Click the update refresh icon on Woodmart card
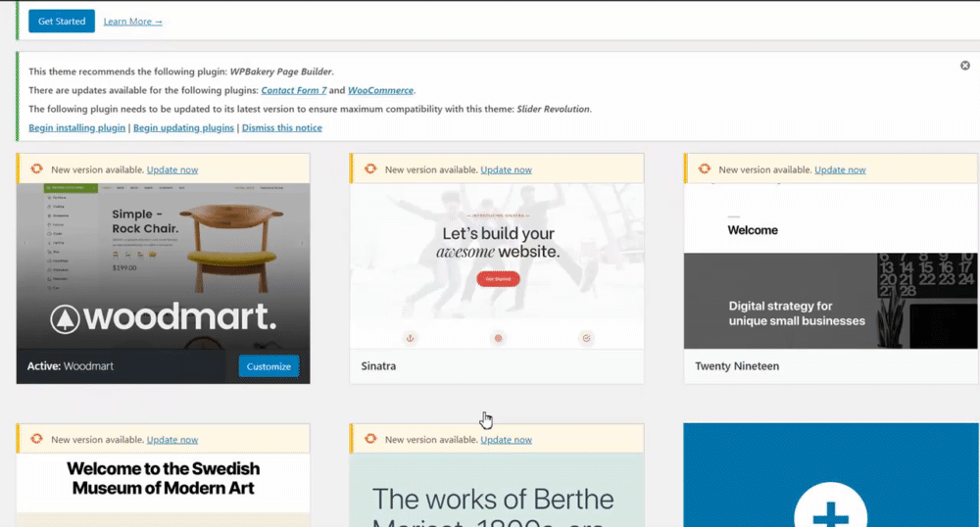Image resolution: width=980 pixels, height=527 pixels. (37, 168)
